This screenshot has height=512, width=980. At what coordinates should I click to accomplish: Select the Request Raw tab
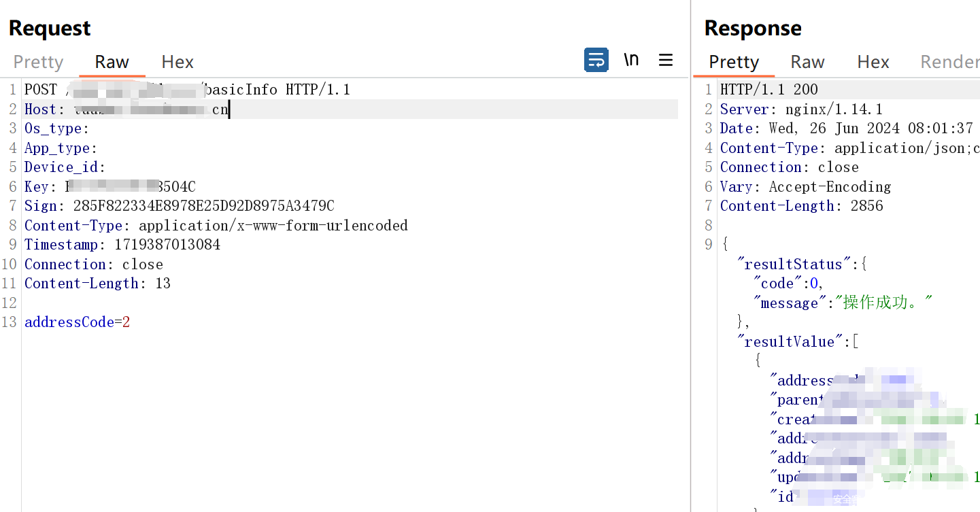tap(112, 63)
